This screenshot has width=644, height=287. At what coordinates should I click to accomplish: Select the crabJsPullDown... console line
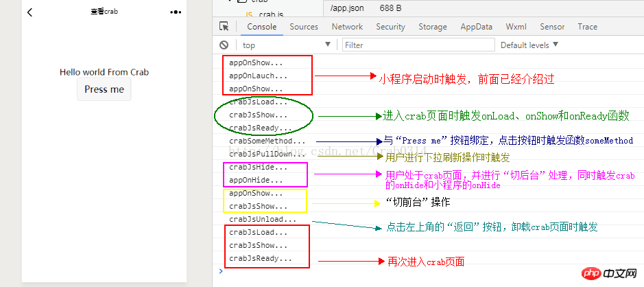[x=267, y=154]
